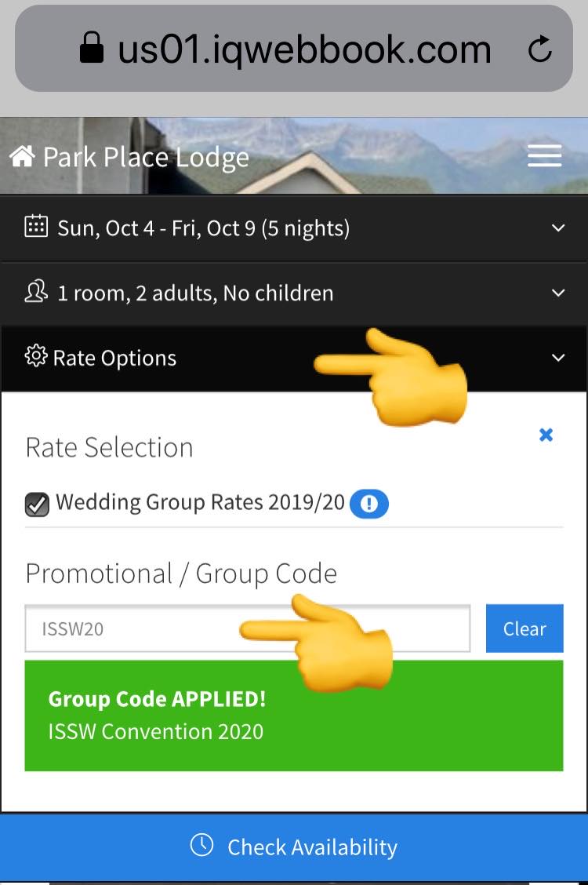
Task: Click the Park Place Lodge title link
Action: 146,157
